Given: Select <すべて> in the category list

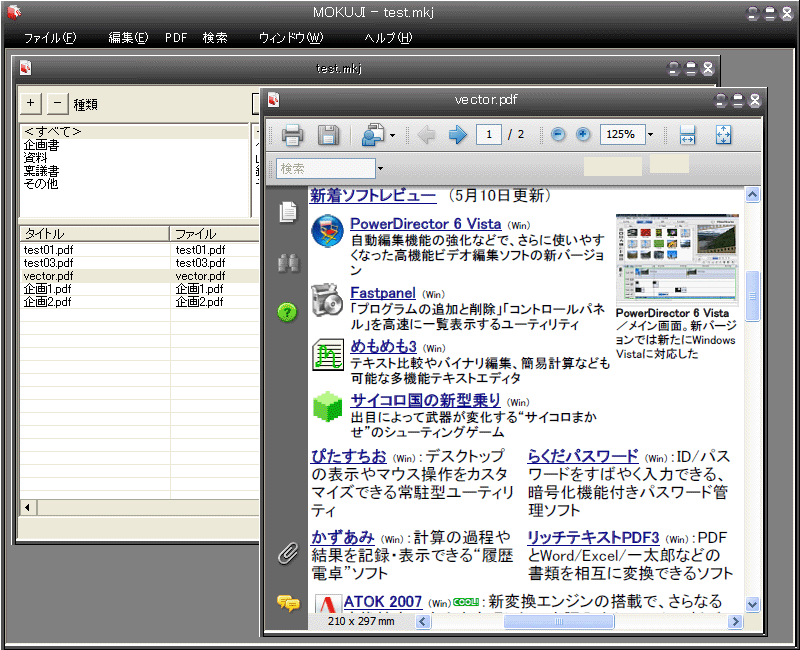Looking at the screenshot, I should [134, 132].
